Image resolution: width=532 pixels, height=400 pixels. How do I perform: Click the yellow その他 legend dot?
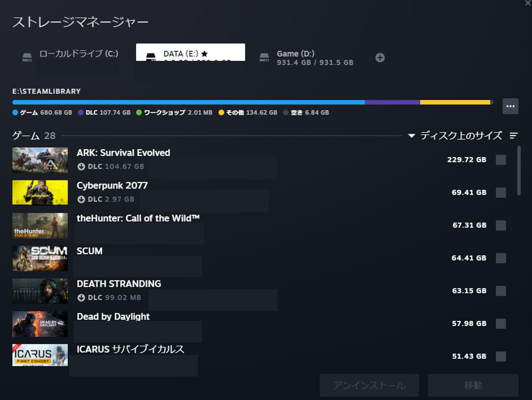[x=221, y=113]
